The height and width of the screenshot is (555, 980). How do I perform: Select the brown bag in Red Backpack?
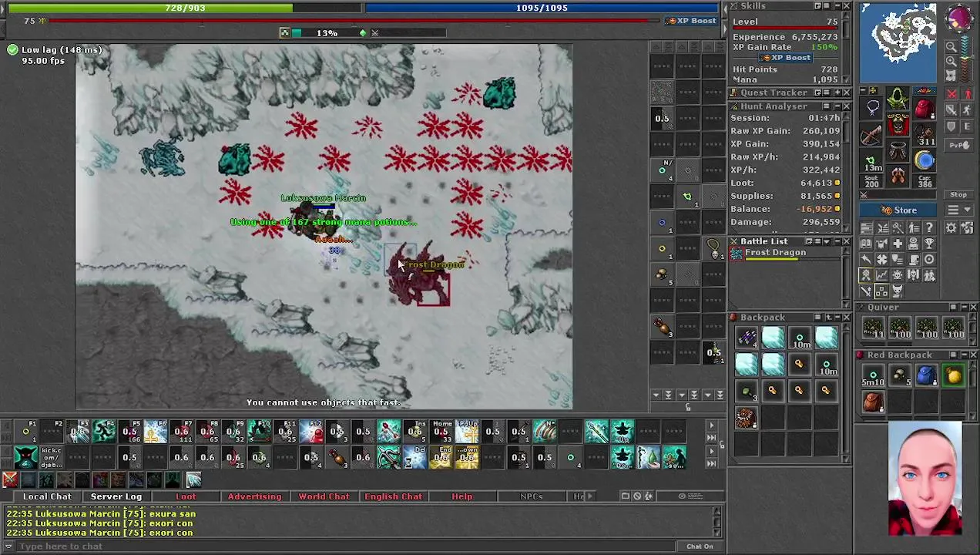[873, 402]
